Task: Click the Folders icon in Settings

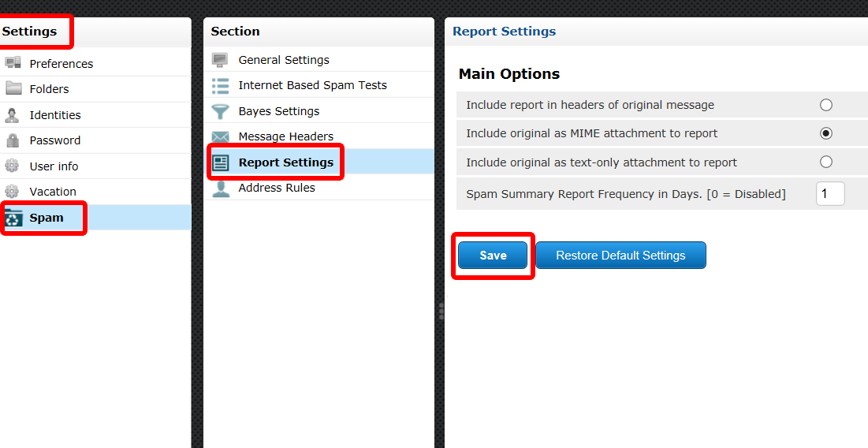Action: coord(13,88)
